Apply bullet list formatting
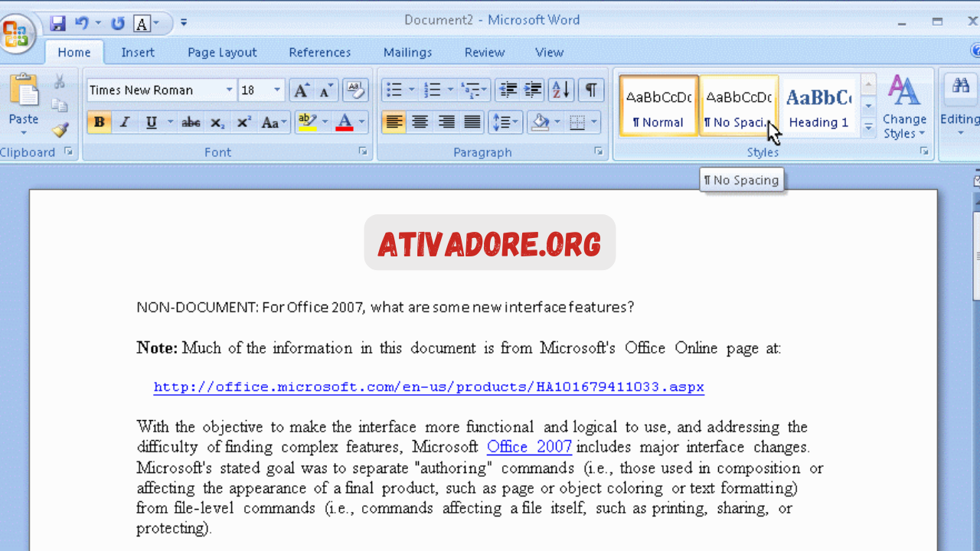Viewport: 980px width, 551px height. pos(394,90)
